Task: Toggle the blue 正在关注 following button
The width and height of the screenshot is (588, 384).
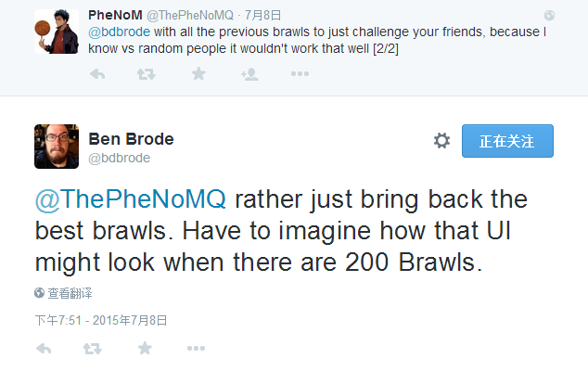Action: click(507, 141)
